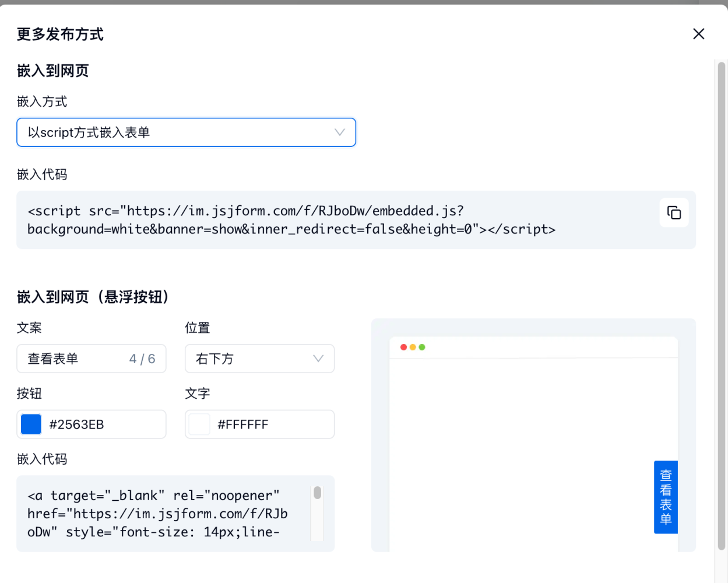
Task: Click the blank preview page area
Action: pyautogui.click(x=519, y=443)
